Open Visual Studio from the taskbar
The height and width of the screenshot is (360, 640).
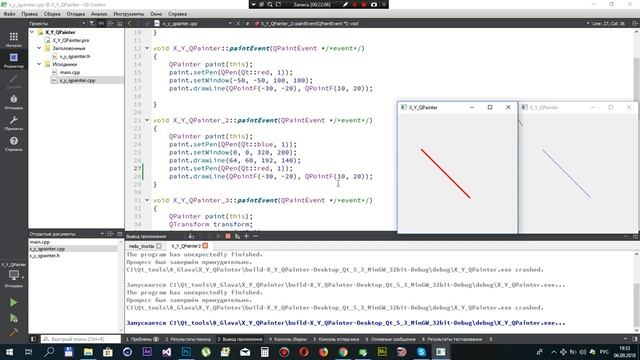click(167, 352)
